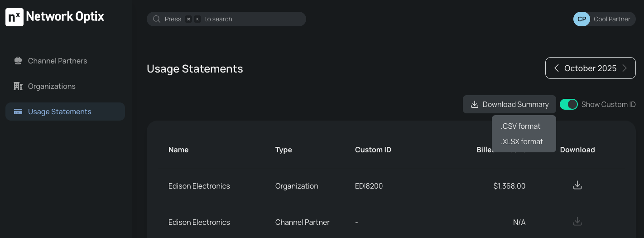Download the Edison Electronics Organization statement
The height and width of the screenshot is (238, 644).
(577, 185)
